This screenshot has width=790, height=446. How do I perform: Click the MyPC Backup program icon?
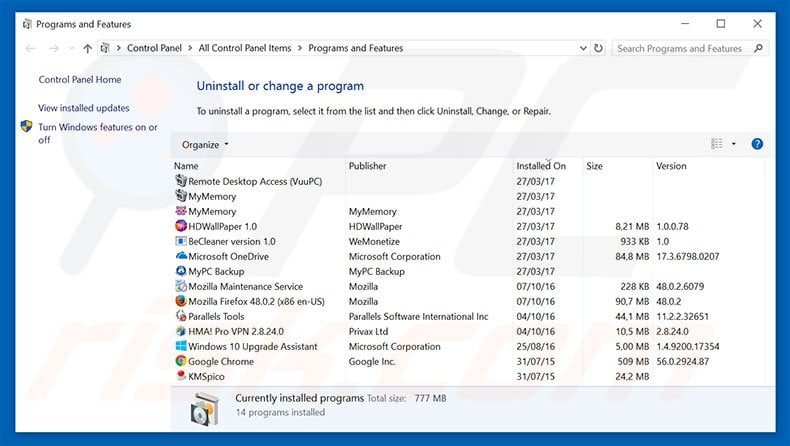pos(180,271)
